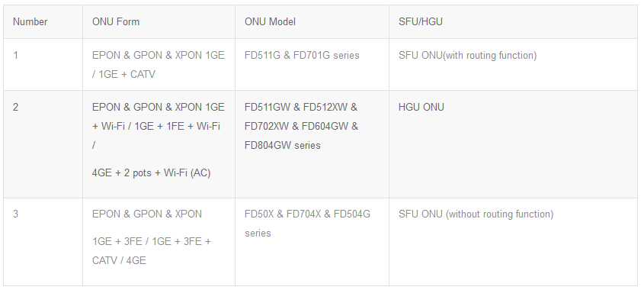The width and height of the screenshot is (644, 290).
Task: Click the FD804GW series text
Action: pyautogui.click(x=282, y=145)
